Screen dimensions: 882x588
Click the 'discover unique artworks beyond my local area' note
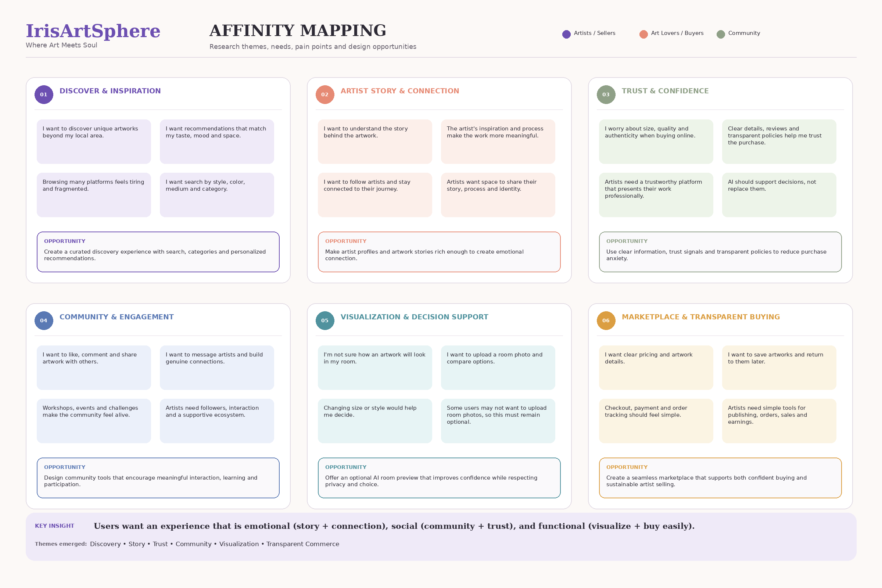tap(94, 142)
